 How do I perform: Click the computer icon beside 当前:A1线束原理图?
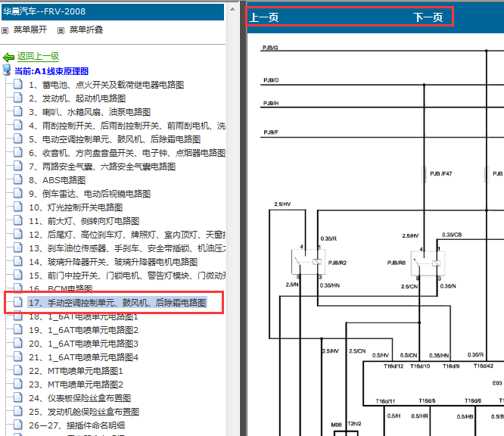click(7, 70)
